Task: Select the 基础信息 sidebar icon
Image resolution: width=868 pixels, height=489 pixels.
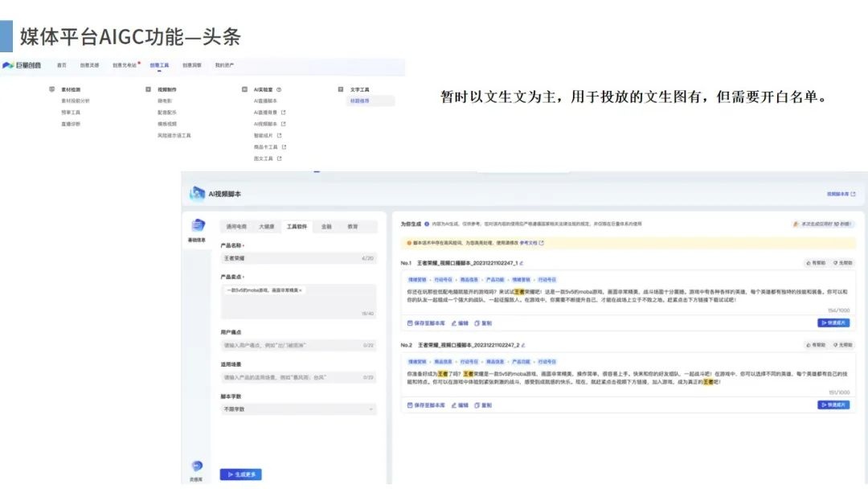Action: coord(198,225)
